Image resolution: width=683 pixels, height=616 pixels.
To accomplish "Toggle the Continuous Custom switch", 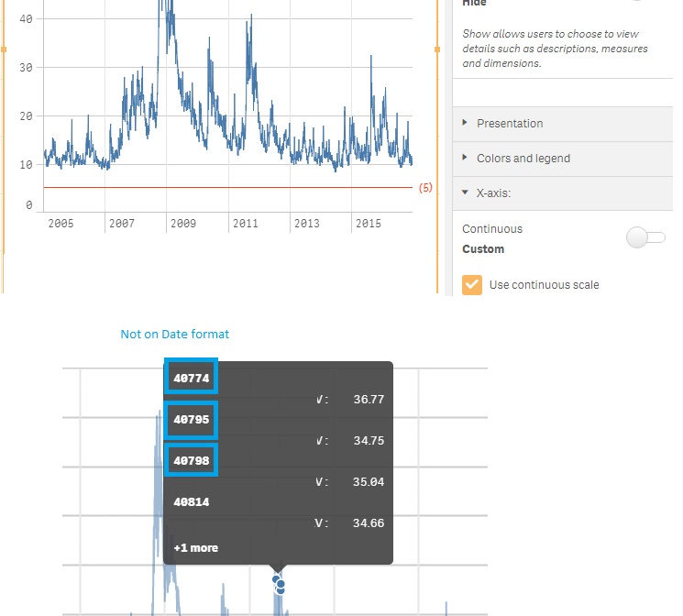I will click(x=645, y=237).
